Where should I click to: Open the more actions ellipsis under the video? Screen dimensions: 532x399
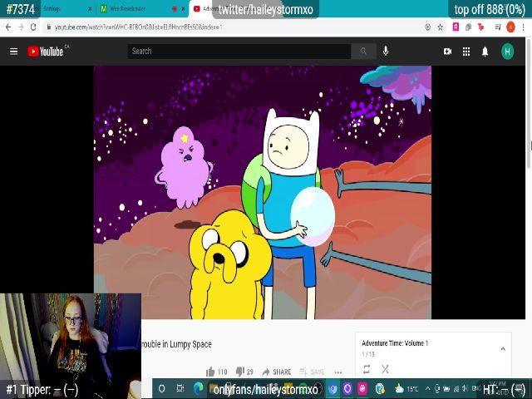point(338,372)
